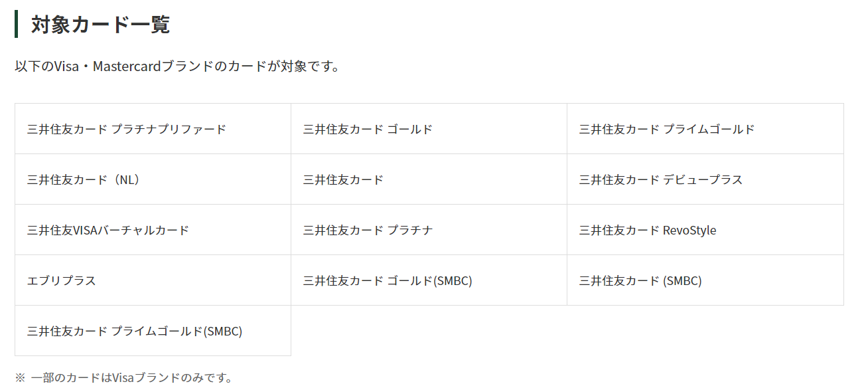Select 三井住友VISAバーチャルカード entry

pos(153,230)
